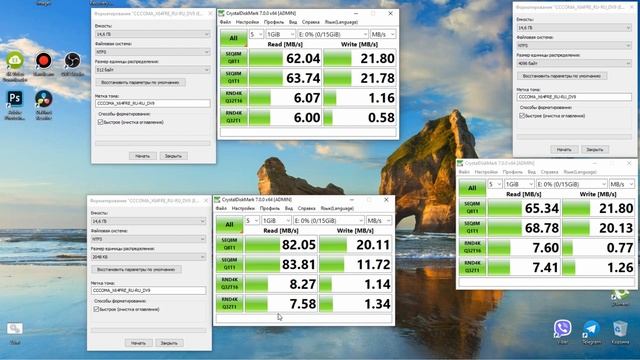Open the 14,6 ГБ capacity dropdown in the 2048 КБ dialog

pos(149,221)
